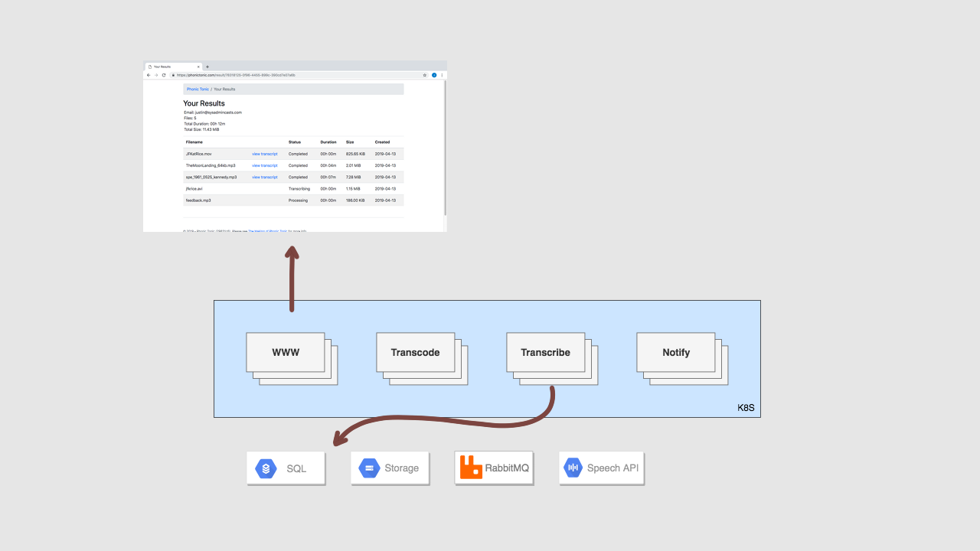
Task: Click the Transcribing status cell
Action: tap(299, 188)
